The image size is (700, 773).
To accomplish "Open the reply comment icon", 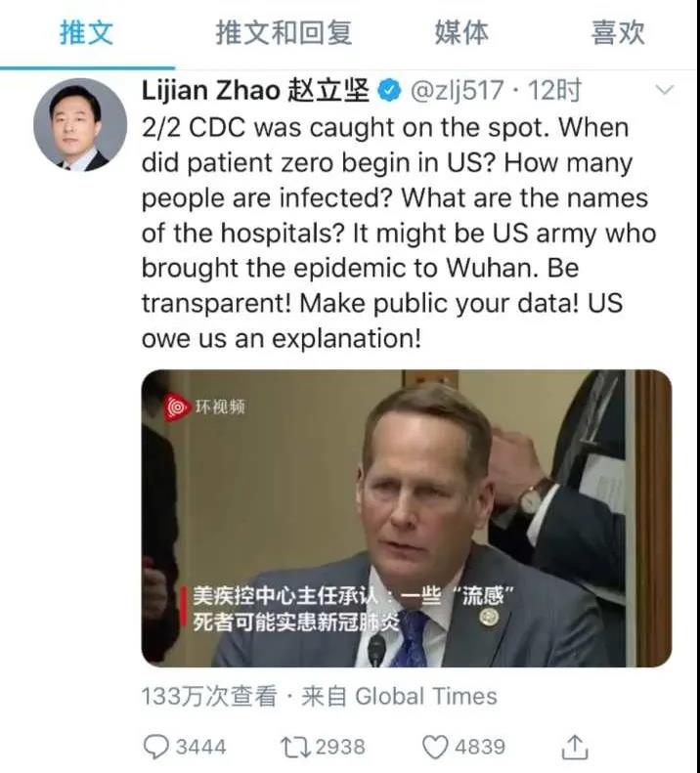I will pyautogui.click(x=155, y=747).
